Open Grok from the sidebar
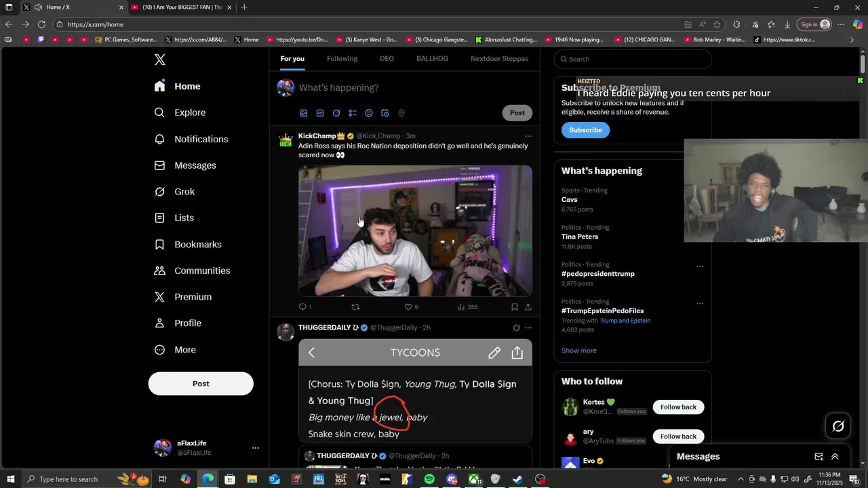Viewport: 868px width, 488px height. click(175, 192)
